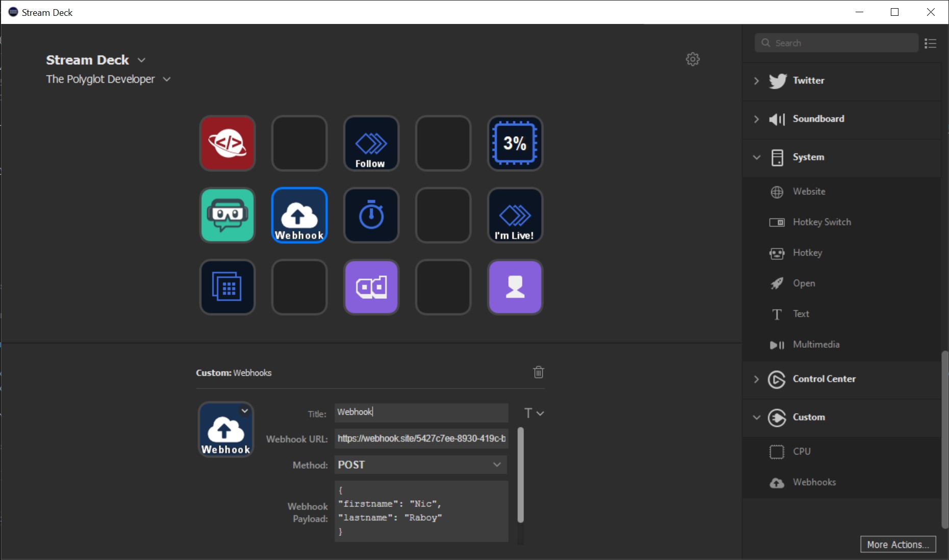Open Stream Deck preferences gear
Image resolution: width=949 pixels, height=560 pixels.
click(693, 59)
